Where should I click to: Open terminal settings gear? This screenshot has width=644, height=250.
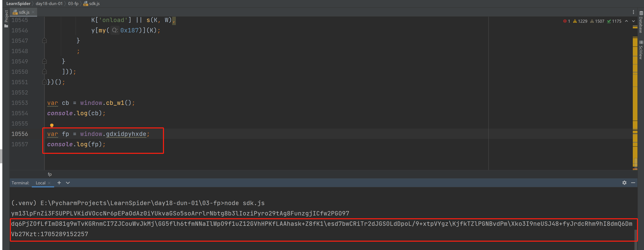[624, 183]
